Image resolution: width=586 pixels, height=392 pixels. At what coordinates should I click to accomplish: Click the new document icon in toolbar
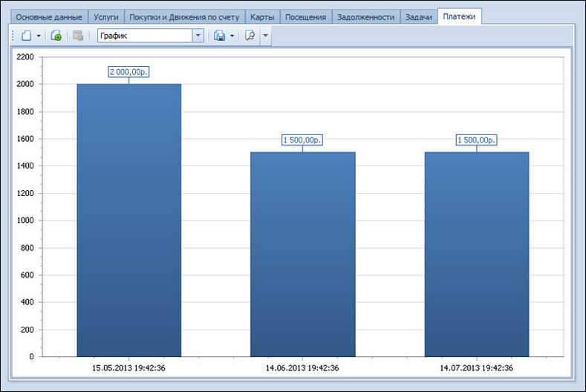coord(26,36)
